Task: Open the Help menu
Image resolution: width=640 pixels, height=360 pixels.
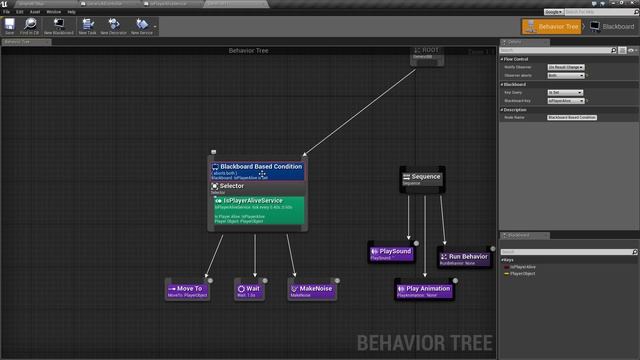Action: click(71, 12)
